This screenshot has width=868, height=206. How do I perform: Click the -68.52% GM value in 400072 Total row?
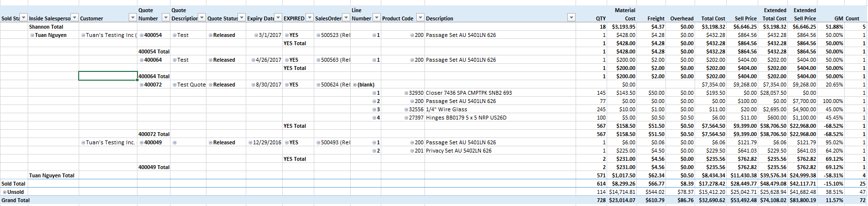834,134
